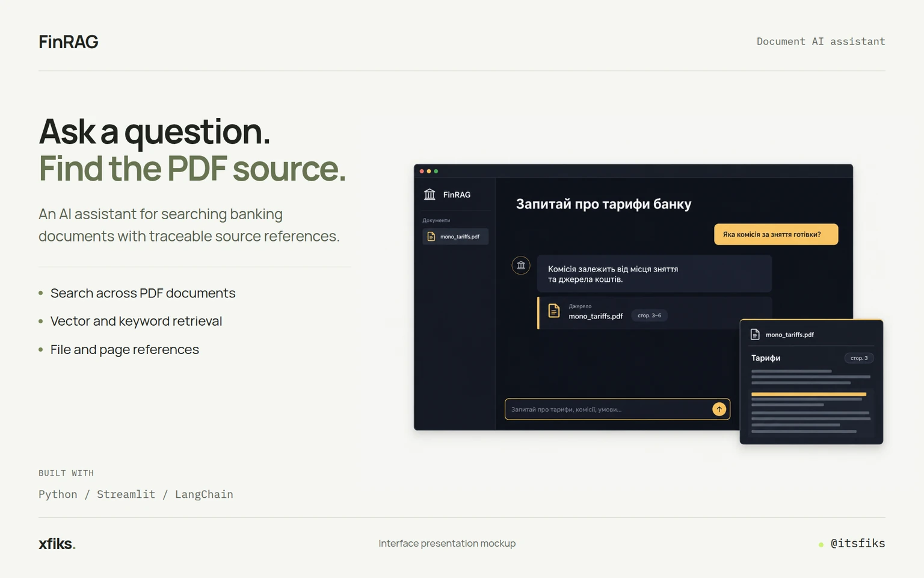Click the FinRAG name in the mockup sidebar
This screenshot has height=578, width=924.
pos(457,194)
